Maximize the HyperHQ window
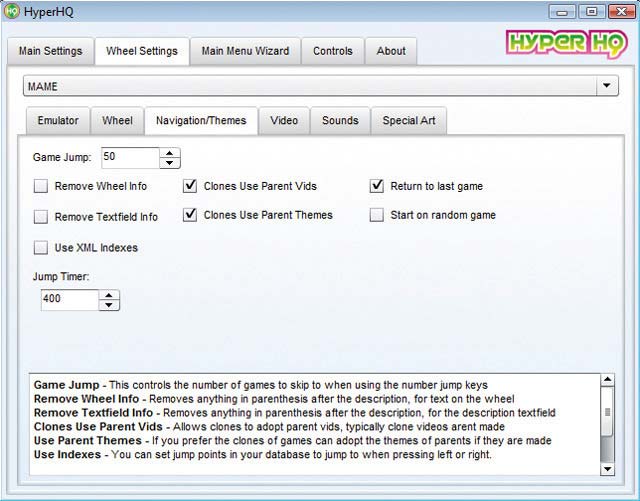The image size is (640, 501). pyautogui.click(x=591, y=12)
